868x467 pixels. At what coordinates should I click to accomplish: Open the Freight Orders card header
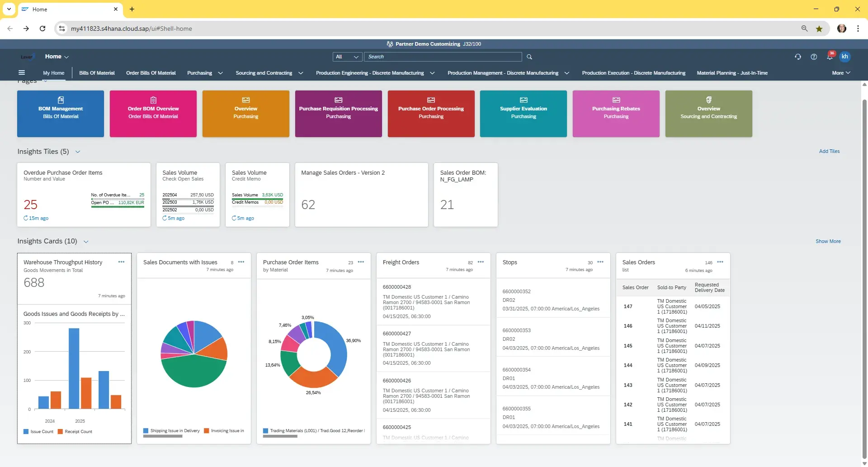pos(433,265)
